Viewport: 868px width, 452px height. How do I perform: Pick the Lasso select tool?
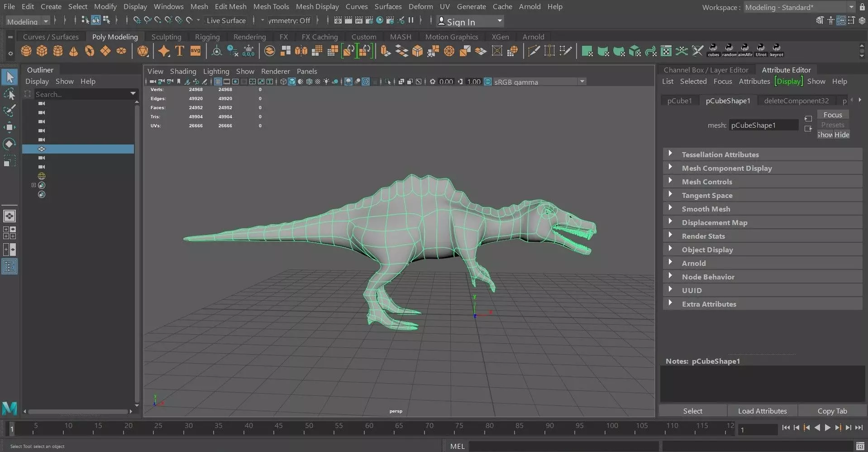click(10, 94)
